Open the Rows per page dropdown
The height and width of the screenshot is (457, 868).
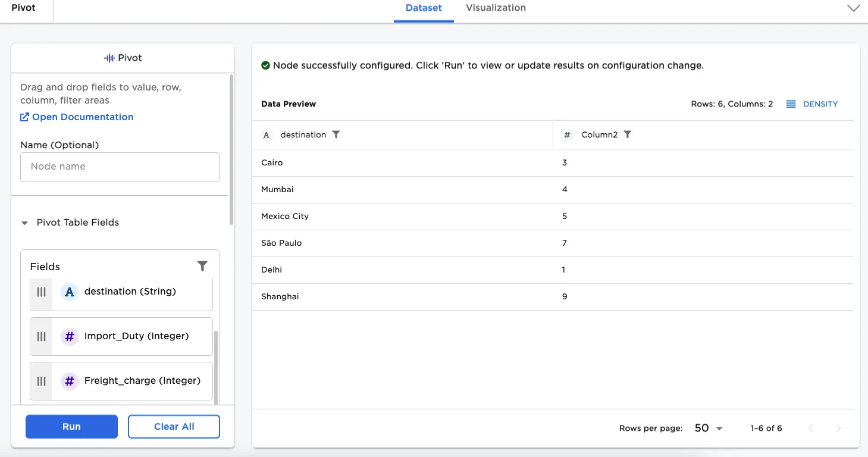point(708,428)
